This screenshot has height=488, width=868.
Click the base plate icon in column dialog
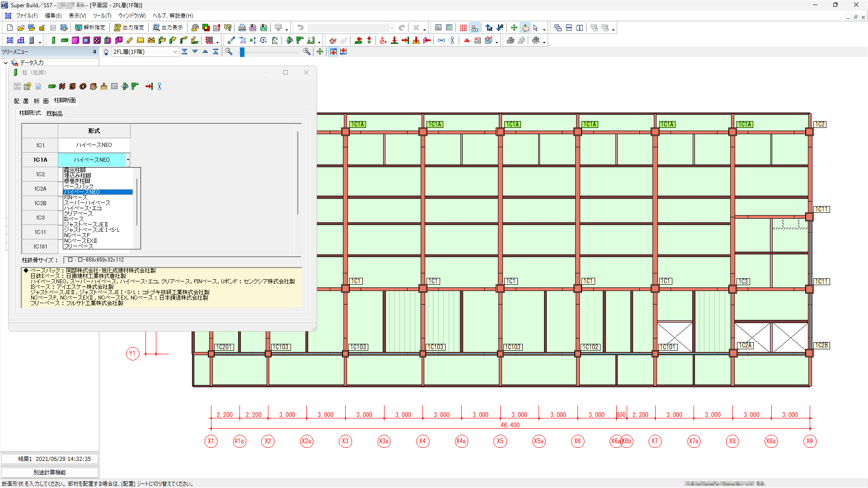(x=104, y=86)
